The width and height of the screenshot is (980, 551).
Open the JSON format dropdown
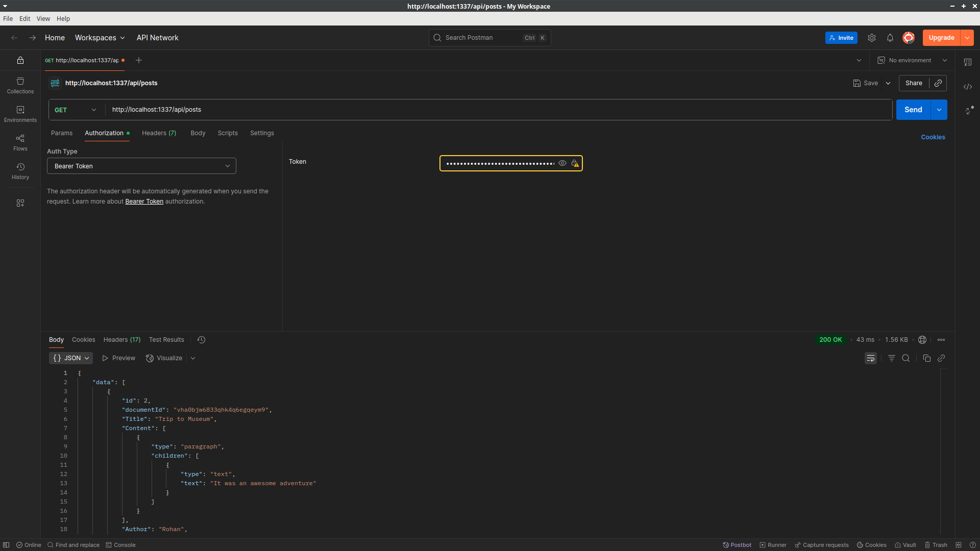71,358
